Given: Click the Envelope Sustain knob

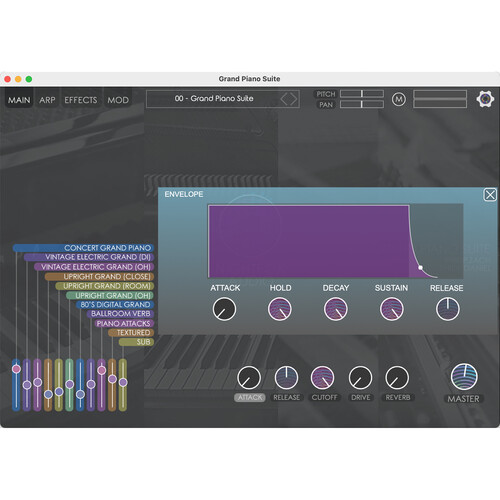Looking at the screenshot, I should coord(391,309).
